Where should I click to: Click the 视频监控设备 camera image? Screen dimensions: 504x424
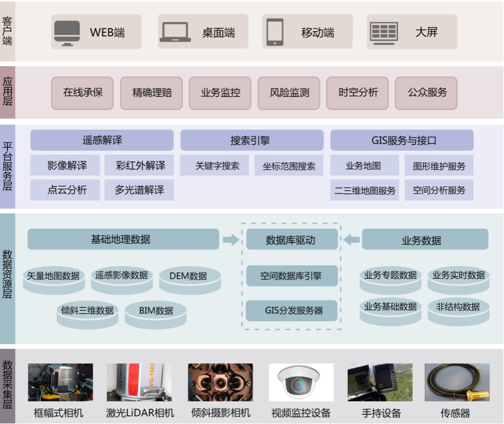click(x=301, y=383)
